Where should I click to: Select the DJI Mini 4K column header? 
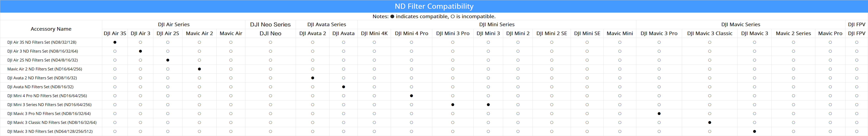(x=374, y=33)
